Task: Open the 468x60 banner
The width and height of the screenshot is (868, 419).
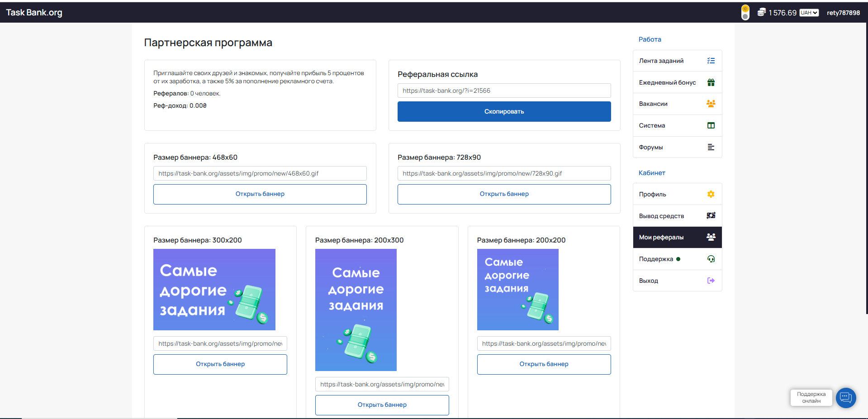Action: (260, 194)
